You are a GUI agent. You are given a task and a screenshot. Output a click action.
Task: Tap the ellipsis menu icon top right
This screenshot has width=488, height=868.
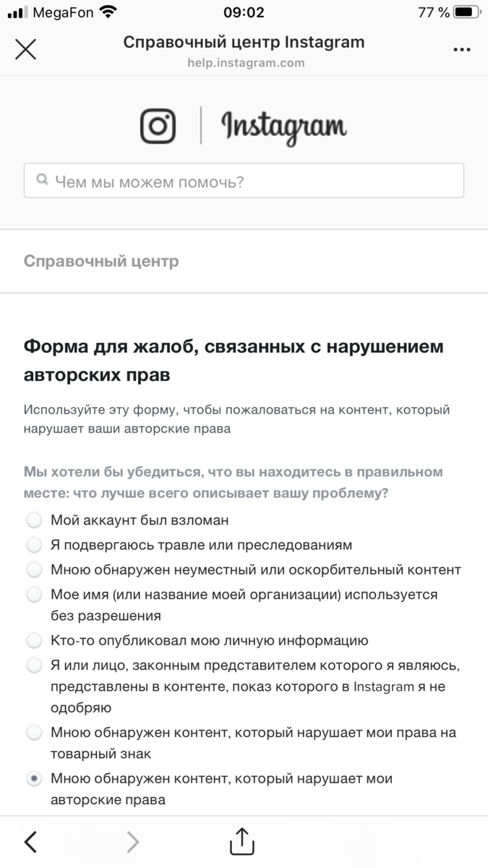coord(461,49)
